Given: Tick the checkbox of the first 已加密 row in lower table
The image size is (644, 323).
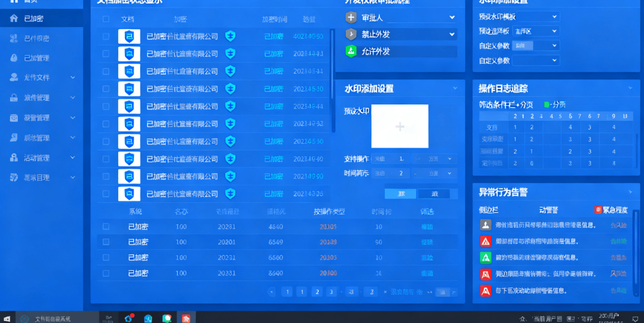Looking at the screenshot, I should (106, 227).
